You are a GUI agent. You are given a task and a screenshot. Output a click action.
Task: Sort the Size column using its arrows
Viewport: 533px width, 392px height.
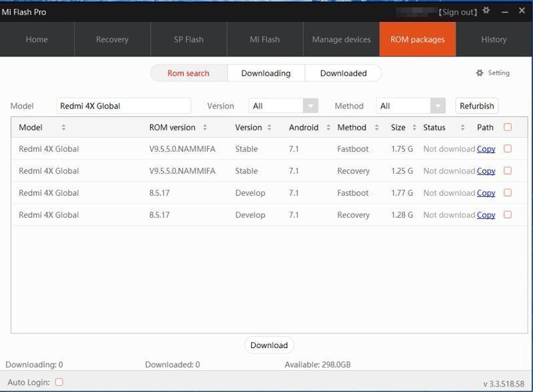pos(414,127)
